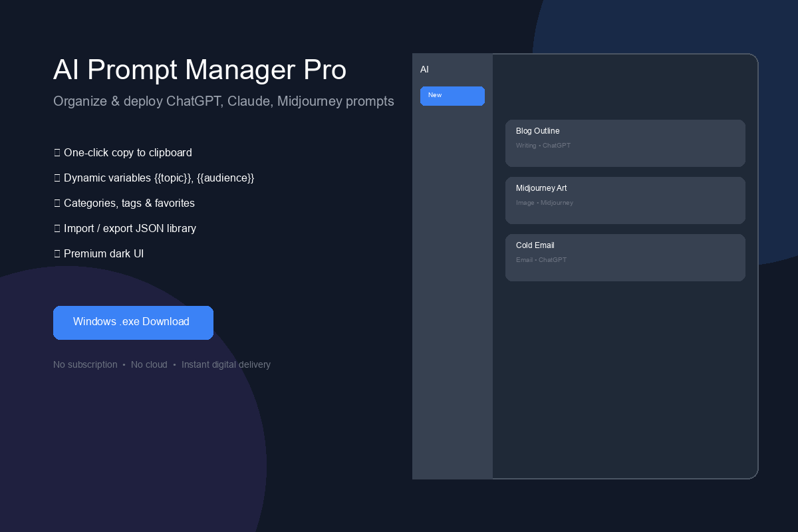
Task: Click the Writing • ChatGPT tag text
Action: tap(543, 145)
